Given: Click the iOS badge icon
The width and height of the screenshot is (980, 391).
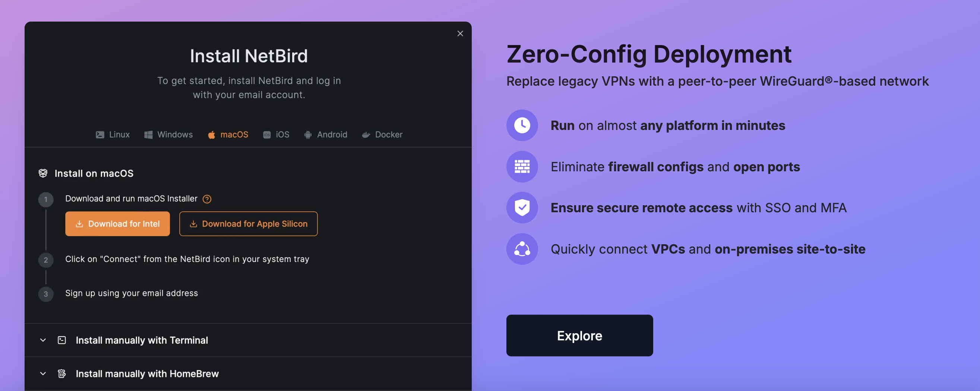Looking at the screenshot, I should coord(267,135).
